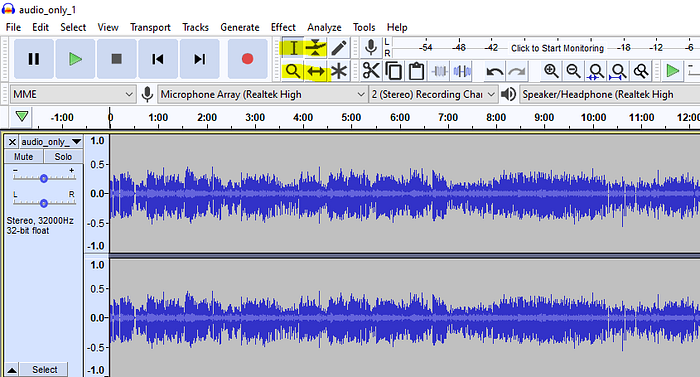
Task: Click the upper channel vertical scale ruler
Action: pyautogui.click(x=97, y=193)
